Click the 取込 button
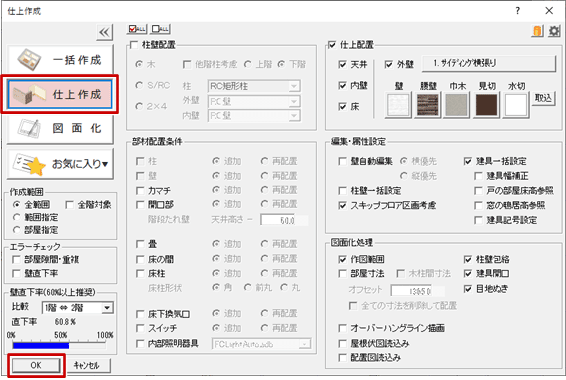This screenshot has height=380, width=566. click(x=543, y=98)
